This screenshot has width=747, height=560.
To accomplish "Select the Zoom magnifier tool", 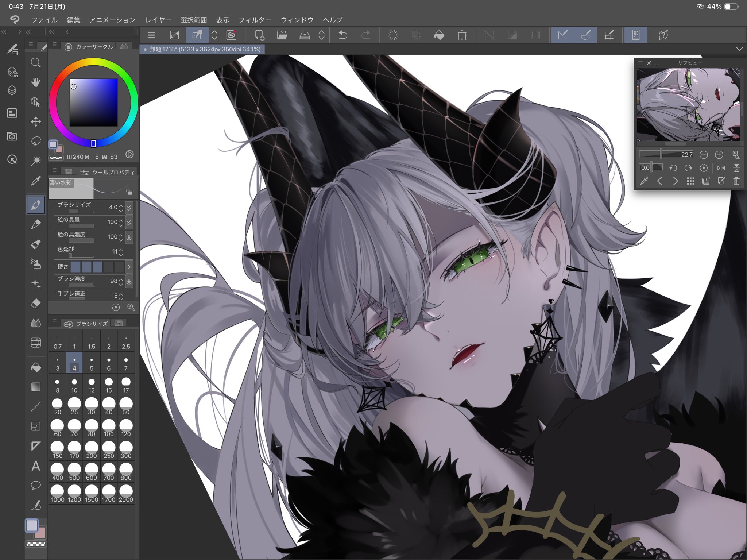I will click(36, 63).
